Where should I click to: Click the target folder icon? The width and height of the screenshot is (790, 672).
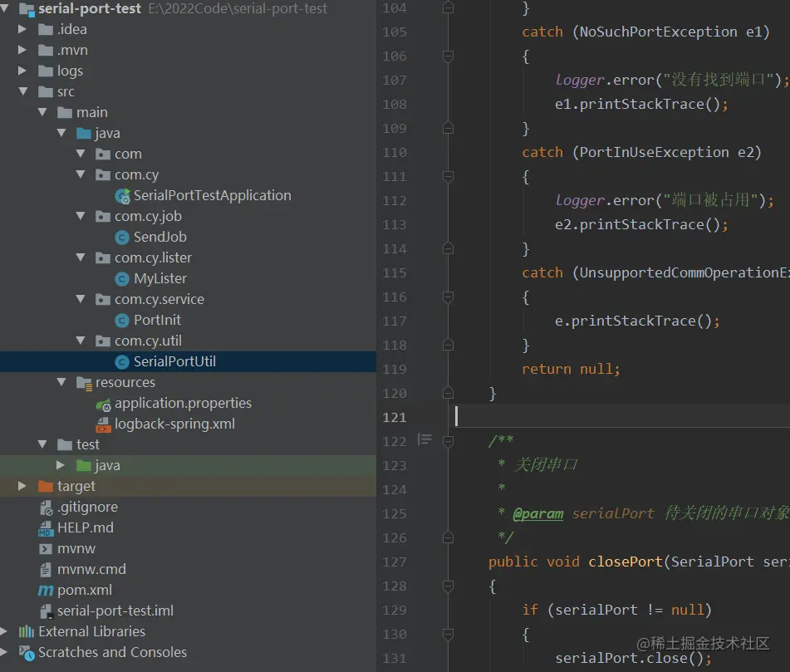tap(46, 486)
